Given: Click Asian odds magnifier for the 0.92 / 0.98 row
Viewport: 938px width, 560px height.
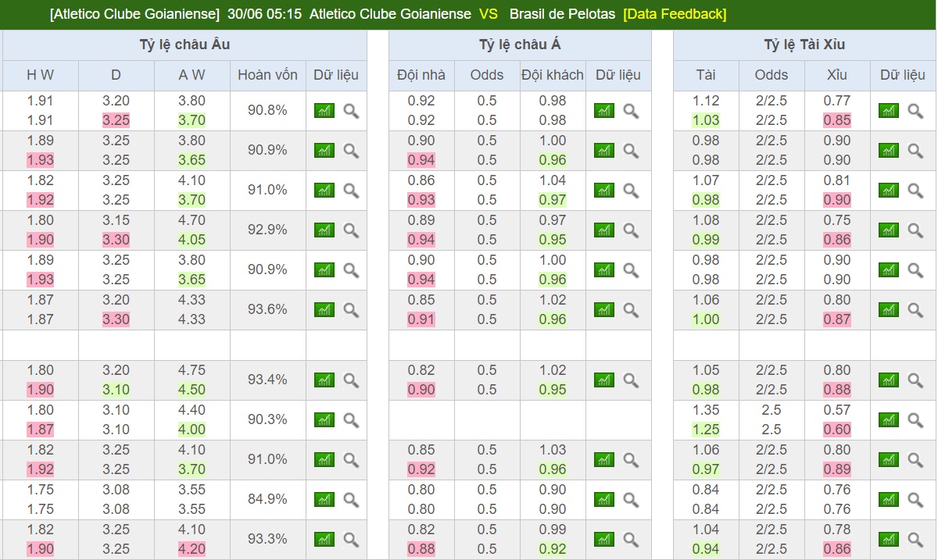Looking at the screenshot, I should point(631,111).
